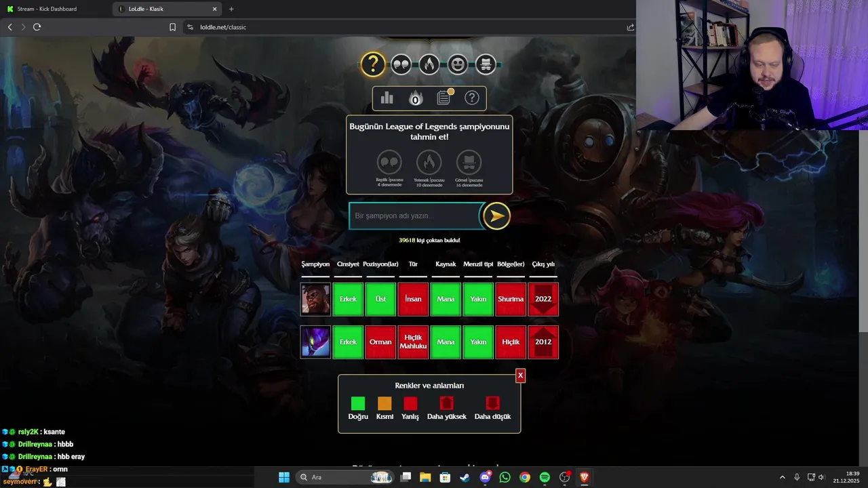This screenshot has height=488, width=868.
Task: Click the Bölge(ler) column header
Action: (x=511, y=264)
